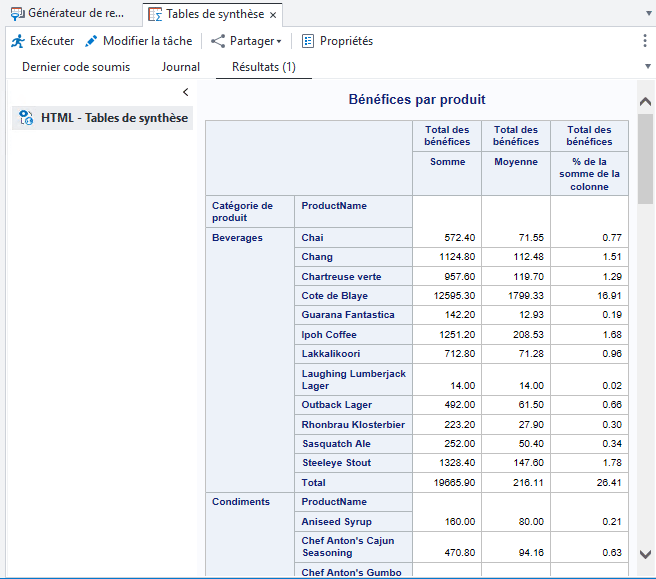Click the Chang product row label

pos(317,257)
